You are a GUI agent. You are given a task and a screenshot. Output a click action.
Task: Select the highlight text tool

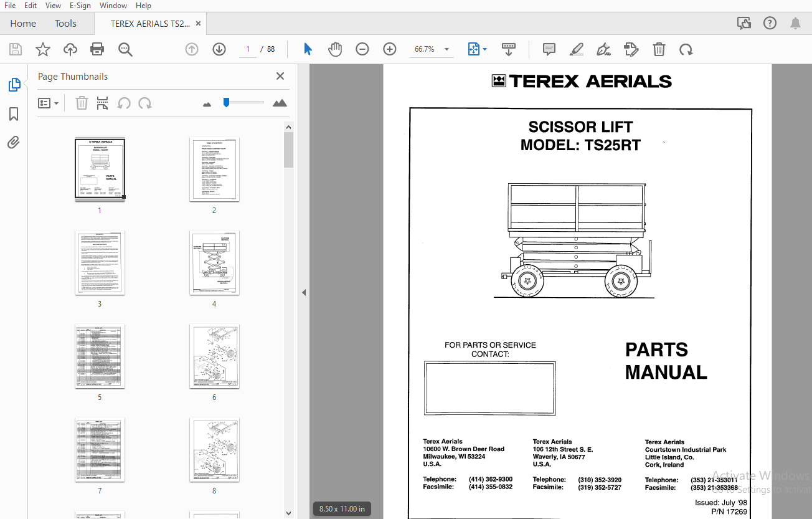coord(577,49)
